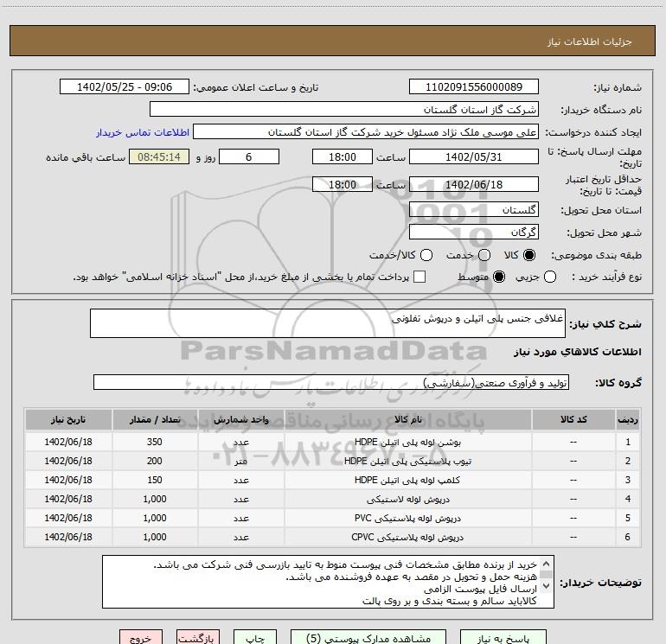Click the نام کالا column header
The image size is (666, 644).
pos(407,419)
